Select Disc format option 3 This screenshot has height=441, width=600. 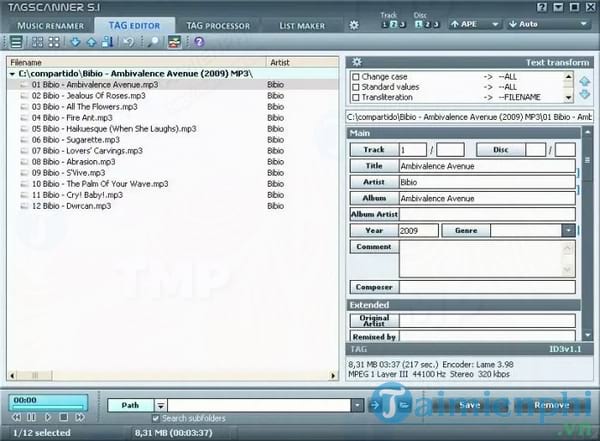tap(435, 24)
